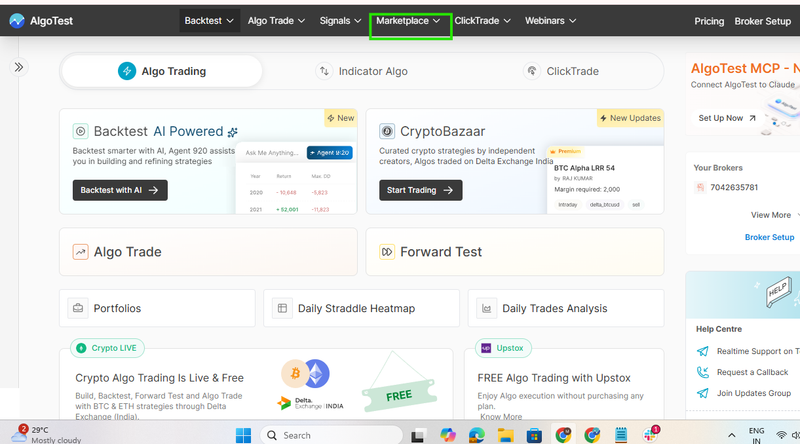Click the Agent 920 button in preview
The height and width of the screenshot is (444, 800).
point(330,153)
